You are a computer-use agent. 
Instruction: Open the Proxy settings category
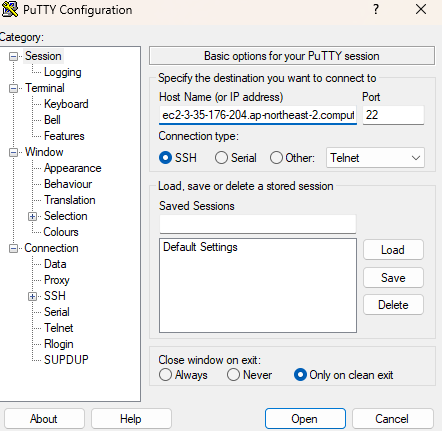click(57, 280)
